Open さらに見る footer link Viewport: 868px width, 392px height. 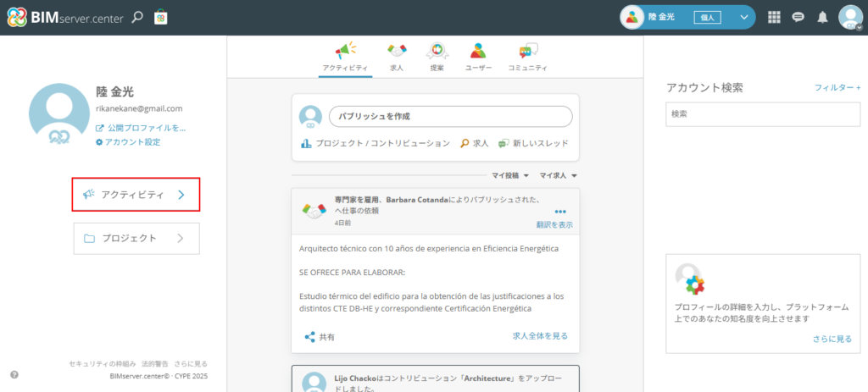[191, 364]
